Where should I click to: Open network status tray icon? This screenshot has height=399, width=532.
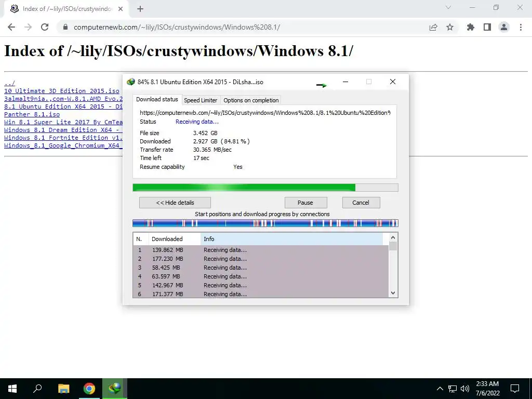(x=453, y=389)
